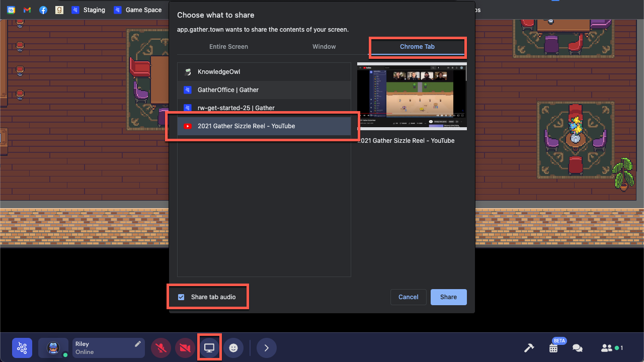Switch to Entire Screen tab
This screenshot has height=362, width=644.
pos(228,47)
